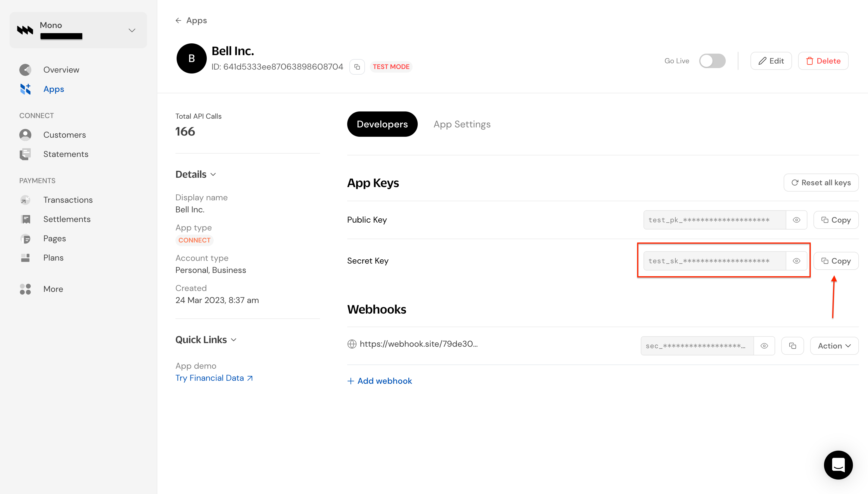
Task: Switch to the App Settings tab
Action: tap(462, 124)
